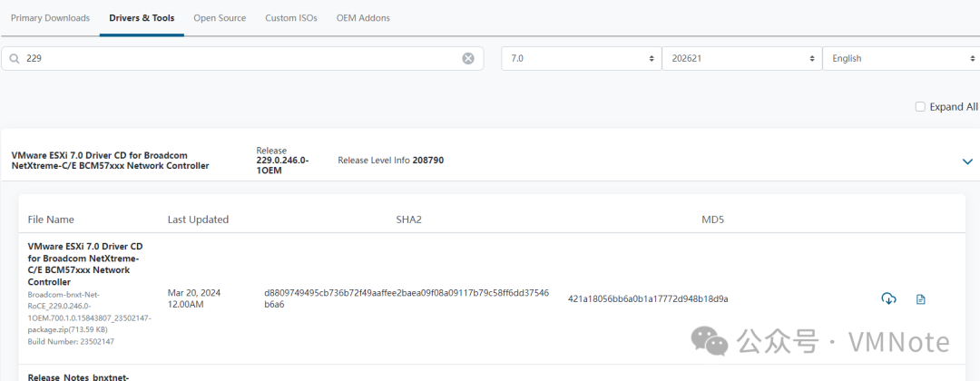
Task: Click the SHA2 hash starting d8809749
Action: tap(407, 298)
